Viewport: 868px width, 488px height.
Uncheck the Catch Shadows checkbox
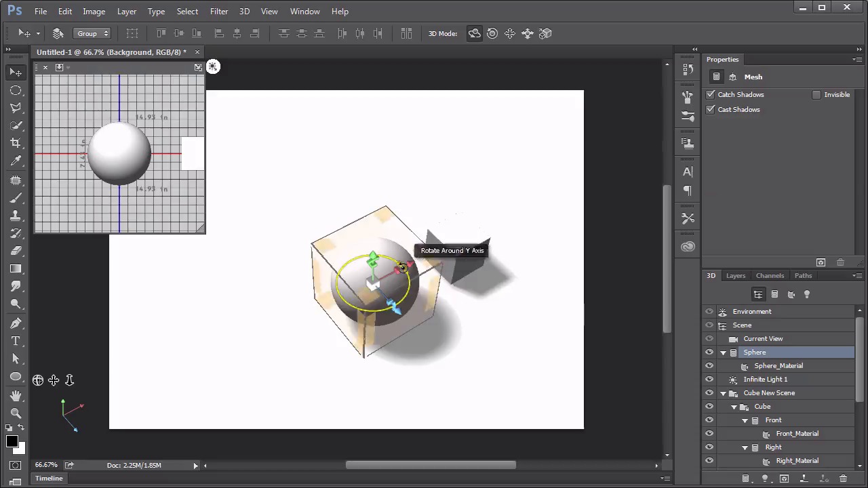click(711, 95)
